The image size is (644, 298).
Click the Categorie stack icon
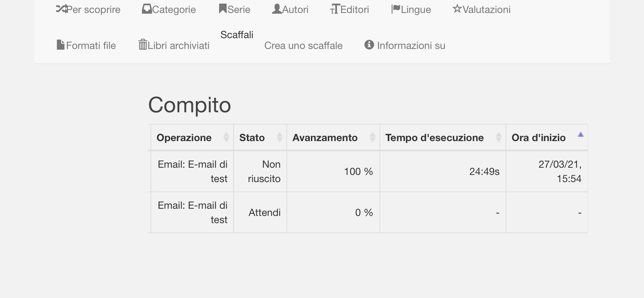(x=146, y=9)
